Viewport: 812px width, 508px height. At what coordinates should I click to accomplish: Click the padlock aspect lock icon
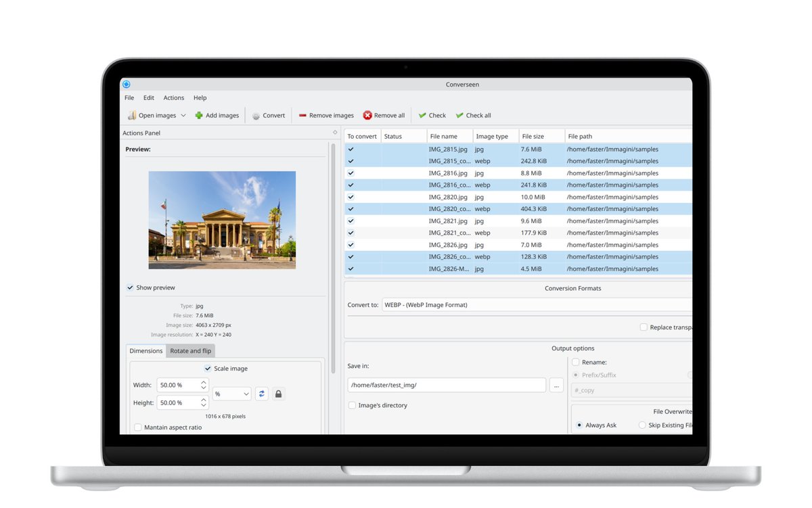278,394
